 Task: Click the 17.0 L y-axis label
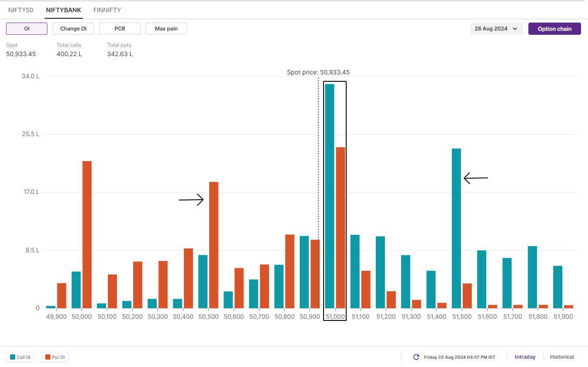(x=31, y=192)
